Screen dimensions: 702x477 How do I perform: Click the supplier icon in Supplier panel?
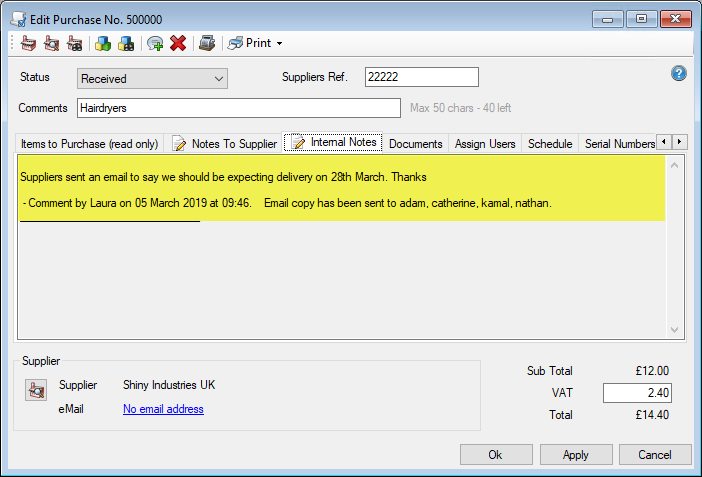35,392
